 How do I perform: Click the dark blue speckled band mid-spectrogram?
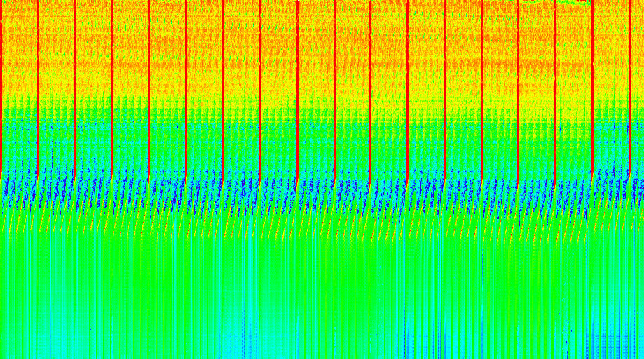315,189
